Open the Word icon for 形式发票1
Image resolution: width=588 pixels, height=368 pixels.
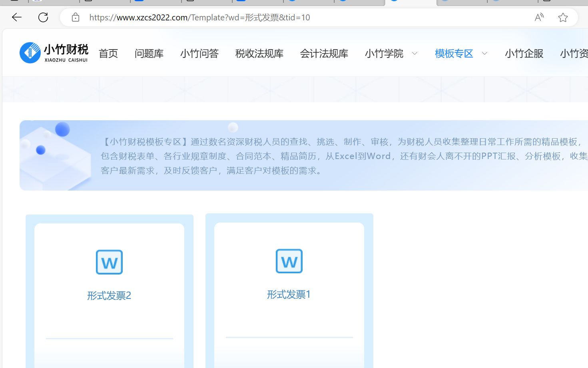pyautogui.click(x=289, y=261)
